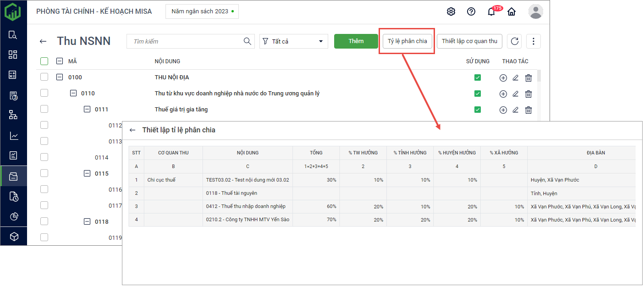Open the calculator icon in left sidebar
This screenshot has width=644, height=287.
[x=13, y=75]
